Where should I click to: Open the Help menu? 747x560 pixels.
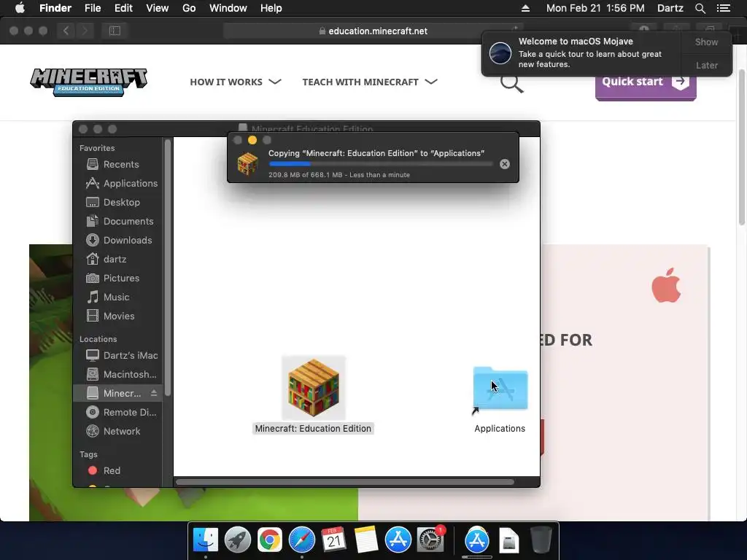pyautogui.click(x=271, y=8)
